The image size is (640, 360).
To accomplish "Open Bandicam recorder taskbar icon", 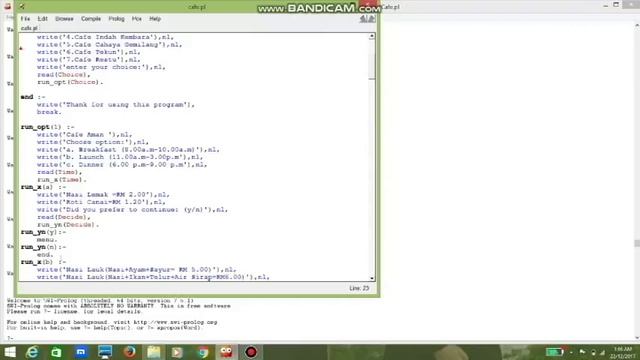I will 251,352.
